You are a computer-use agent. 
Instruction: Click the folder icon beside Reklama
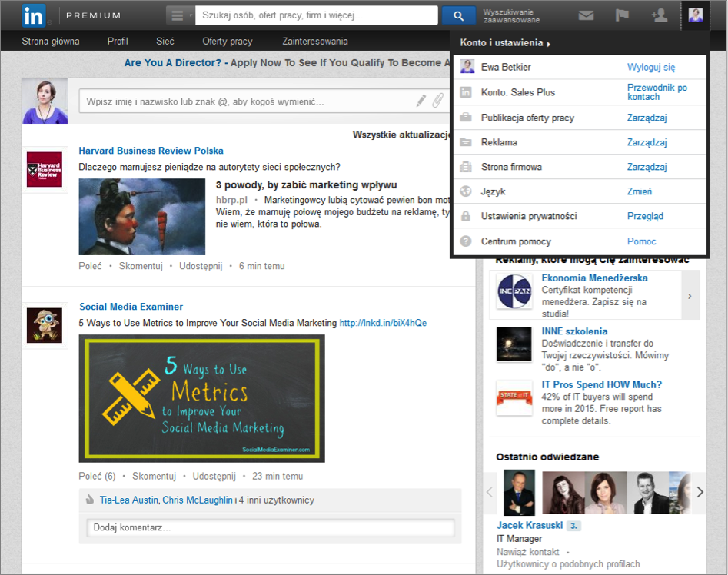point(465,142)
